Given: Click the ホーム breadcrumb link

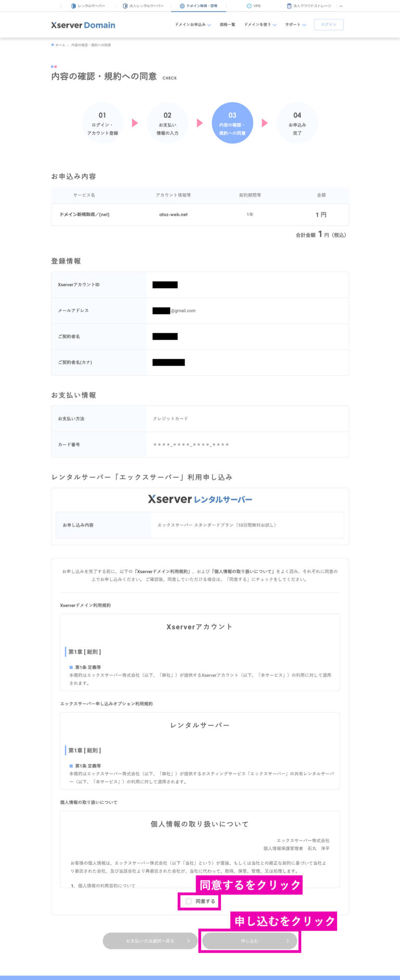Looking at the screenshot, I should 60,45.
